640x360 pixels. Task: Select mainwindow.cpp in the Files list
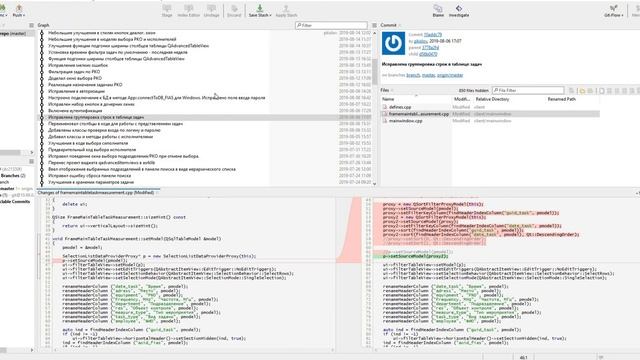(x=405, y=121)
